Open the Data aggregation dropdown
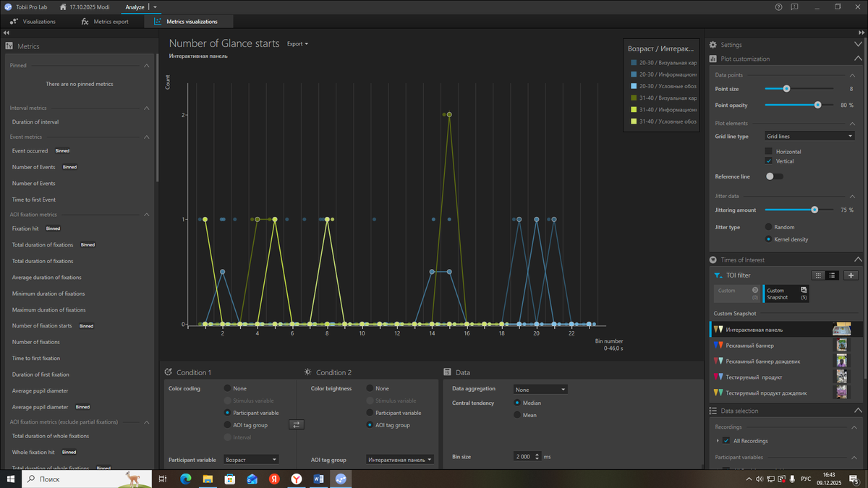Viewport: 868px width, 488px height. [x=540, y=390]
